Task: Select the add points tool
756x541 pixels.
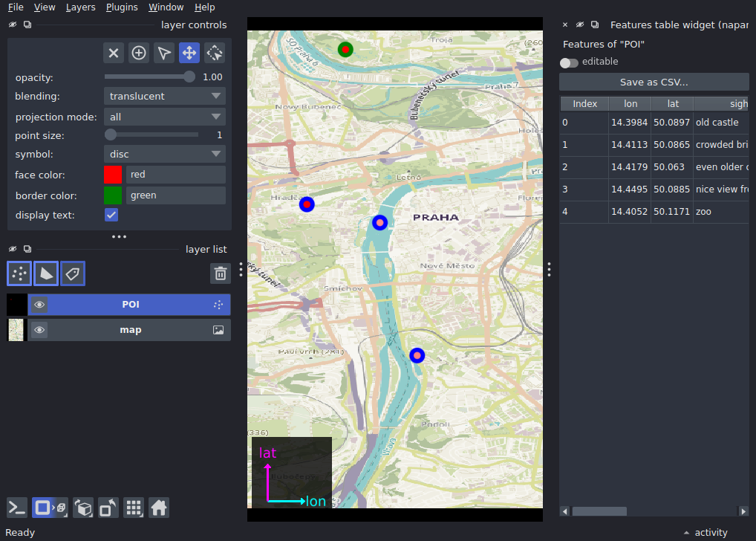Action: click(x=139, y=53)
